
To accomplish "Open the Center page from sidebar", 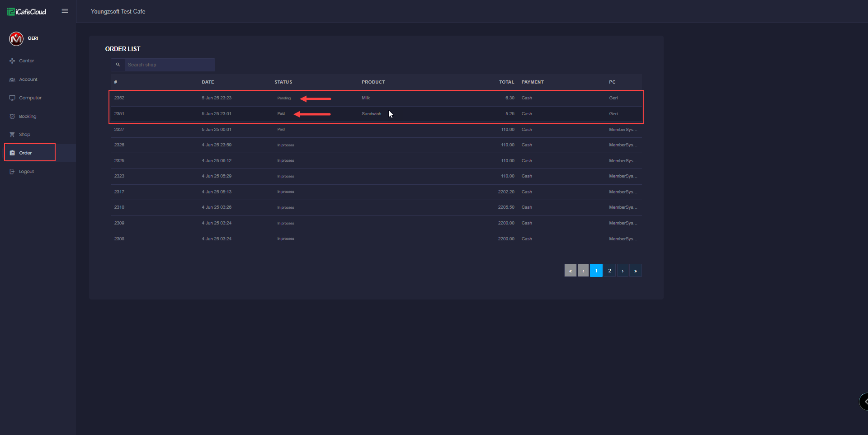I will 26,61.
